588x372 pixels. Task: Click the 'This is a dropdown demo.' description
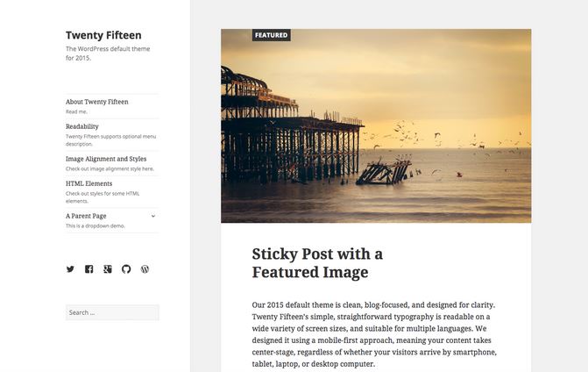[96, 226]
